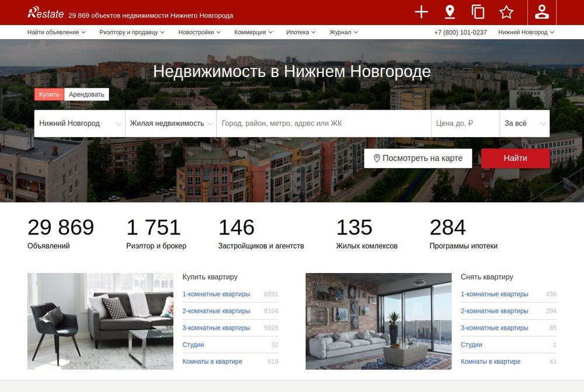
Task: Switch to Арендовать toggle
Action: coord(86,94)
